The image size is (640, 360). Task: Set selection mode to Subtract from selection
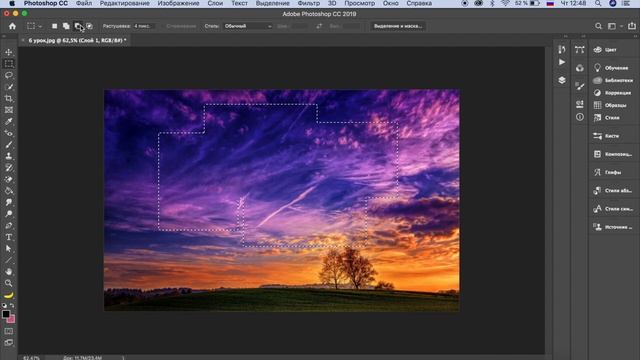(x=78, y=26)
